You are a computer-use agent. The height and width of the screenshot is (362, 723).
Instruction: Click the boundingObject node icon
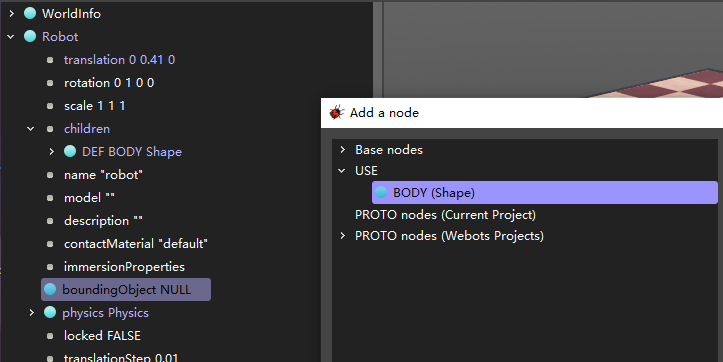[x=50, y=289]
